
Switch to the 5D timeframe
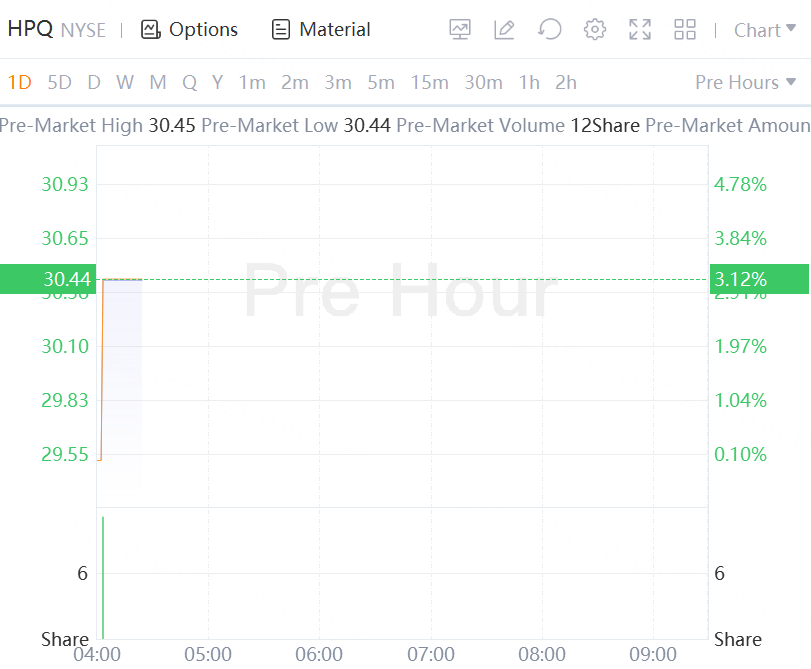point(60,82)
